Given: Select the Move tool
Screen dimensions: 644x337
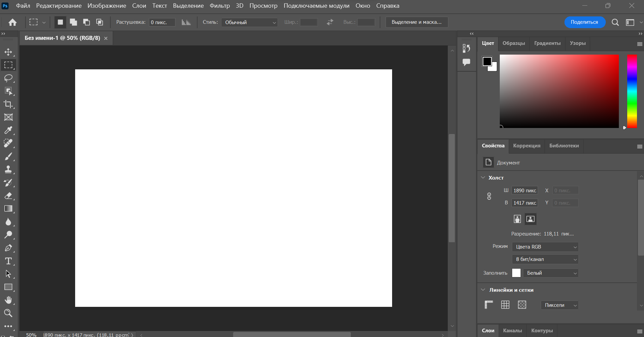Looking at the screenshot, I should click(x=8, y=52).
